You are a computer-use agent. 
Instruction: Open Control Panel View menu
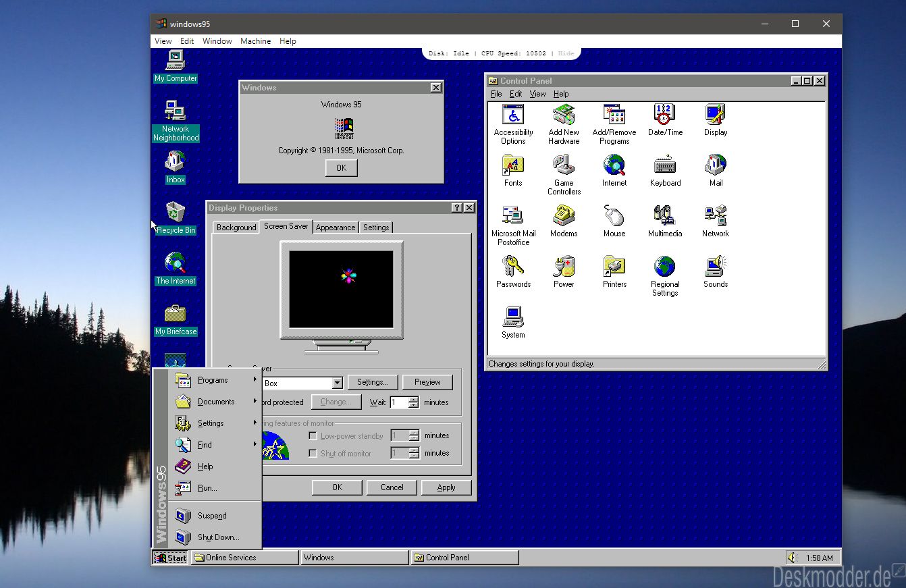pyautogui.click(x=537, y=94)
